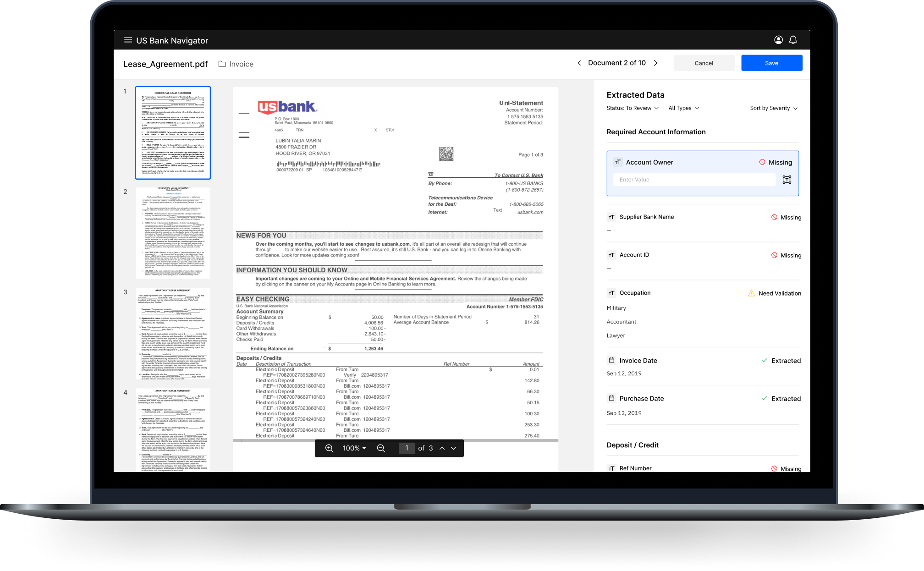The image size is (924, 571).
Task: Click the Supplier Bank Name text-type icon
Action: coord(611,217)
